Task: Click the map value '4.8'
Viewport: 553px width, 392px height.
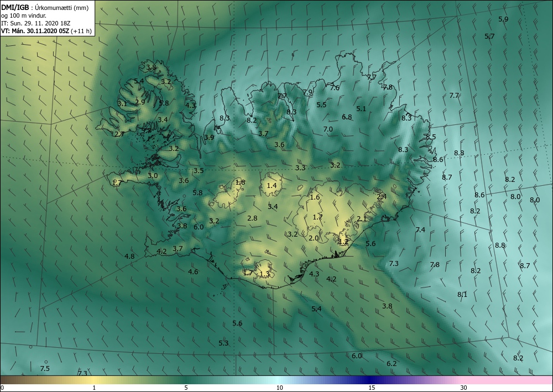Action: click(x=130, y=257)
